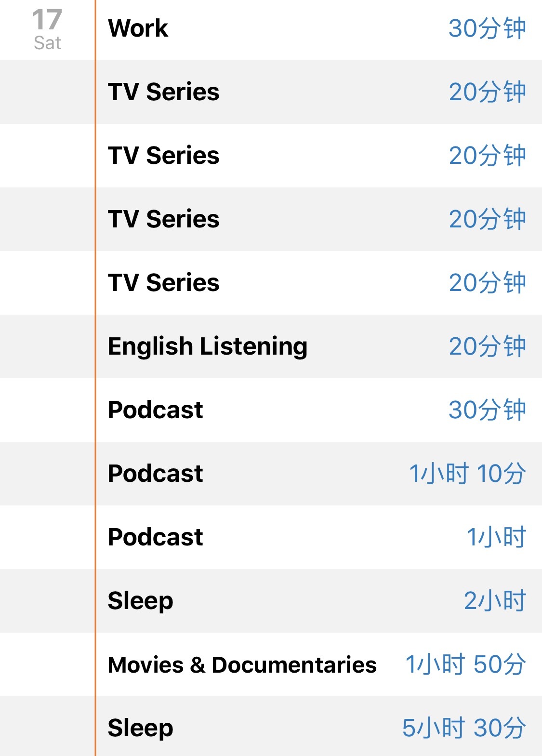Open the fourth TV Series entry
Image resolution: width=542 pixels, height=756 pixels.
(319, 283)
